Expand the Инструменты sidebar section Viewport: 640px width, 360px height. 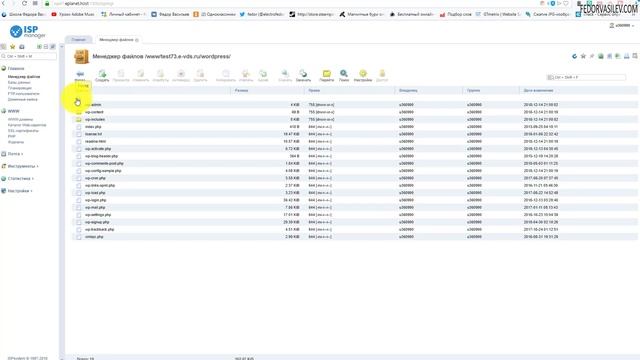click(x=20, y=166)
